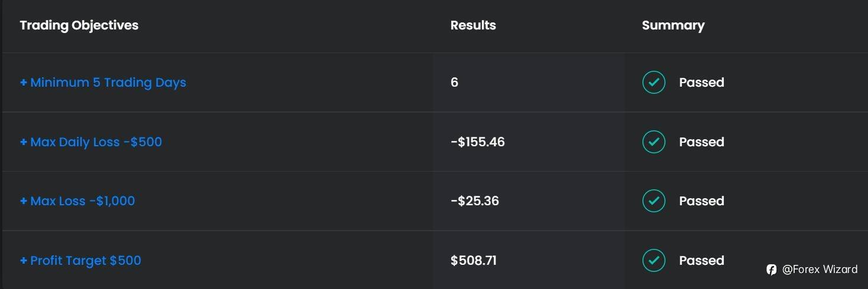Click the checkmark circle in Max Loss row

pos(654,201)
